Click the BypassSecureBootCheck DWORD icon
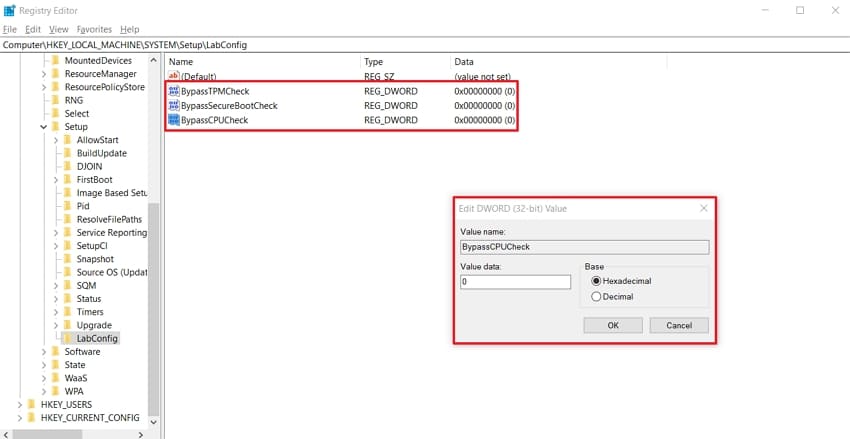Image resolution: width=850 pixels, height=439 pixels. pyautogui.click(x=173, y=106)
